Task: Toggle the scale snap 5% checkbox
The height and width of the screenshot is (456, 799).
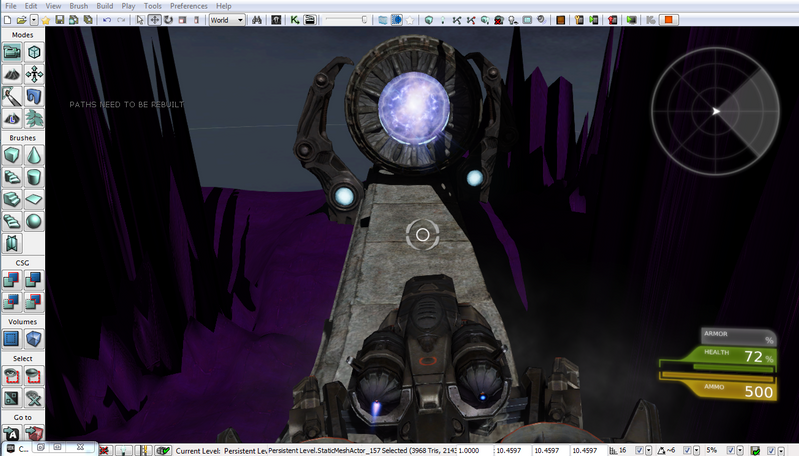Action: point(730,450)
